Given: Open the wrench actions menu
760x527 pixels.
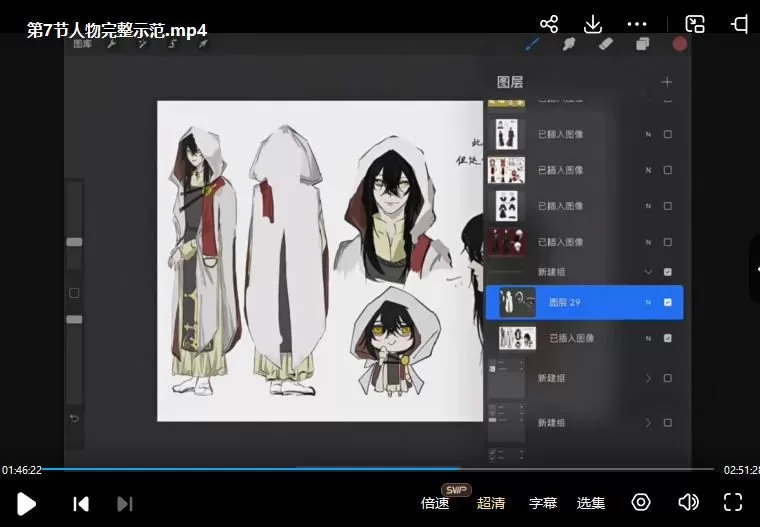Looking at the screenshot, I should pos(112,44).
